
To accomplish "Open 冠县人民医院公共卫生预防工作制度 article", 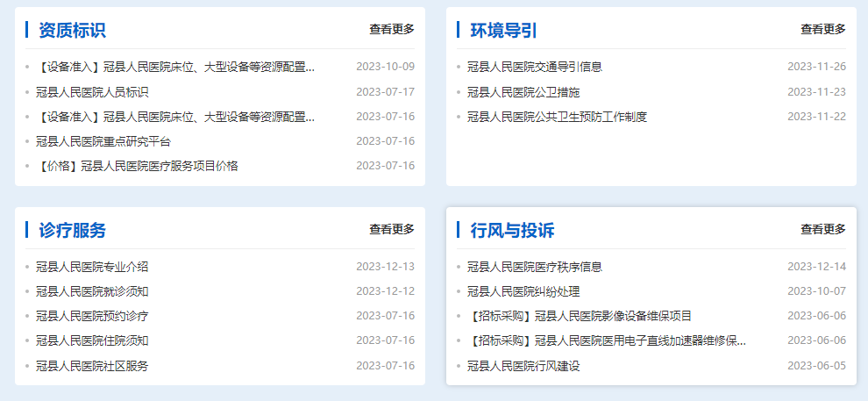I will (x=557, y=117).
